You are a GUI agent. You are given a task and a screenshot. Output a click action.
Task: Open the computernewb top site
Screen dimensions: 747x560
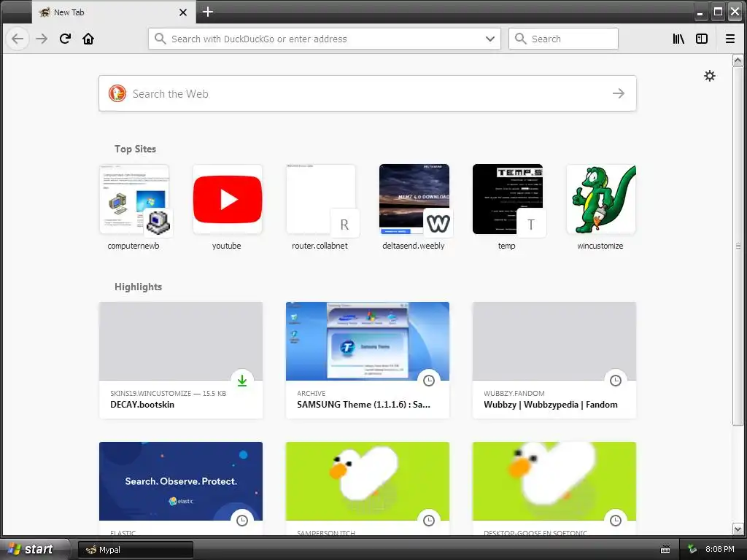[x=134, y=208]
